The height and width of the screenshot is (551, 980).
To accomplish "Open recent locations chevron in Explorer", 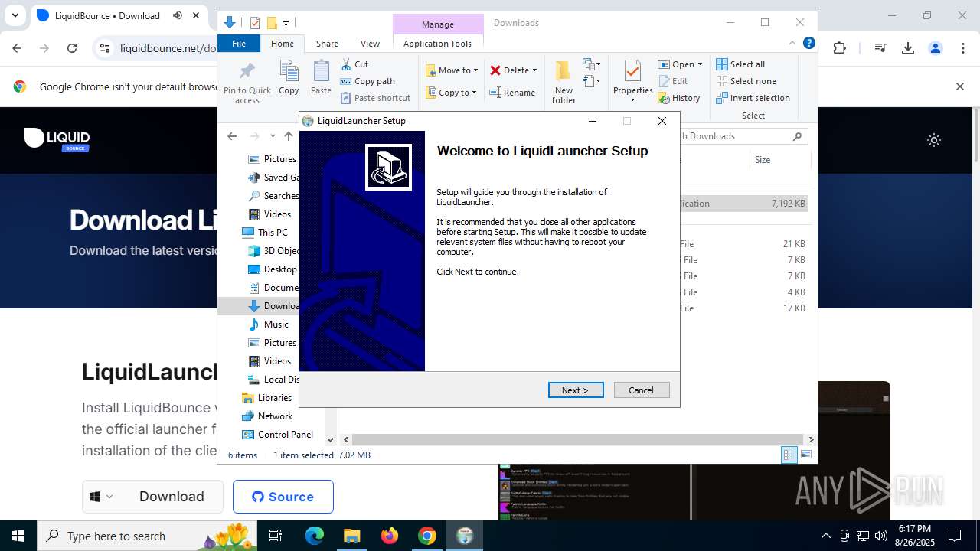I will (273, 136).
